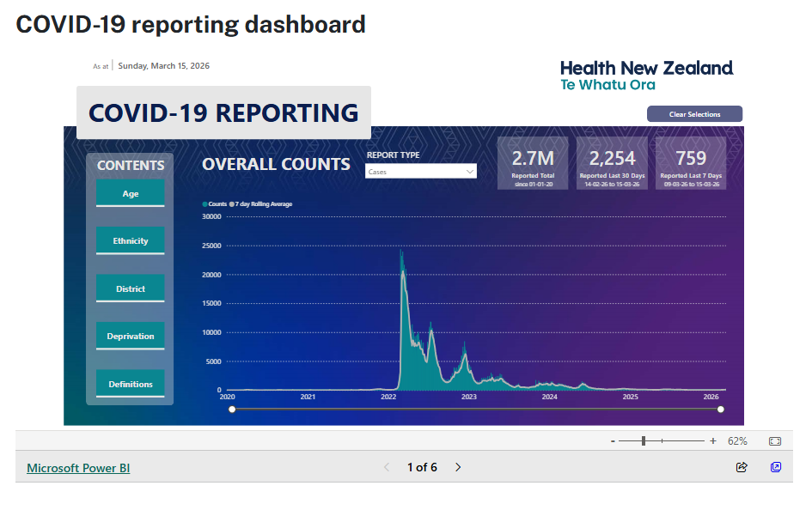
Task: Click the Fit to page icon
Action: (x=774, y=440)
